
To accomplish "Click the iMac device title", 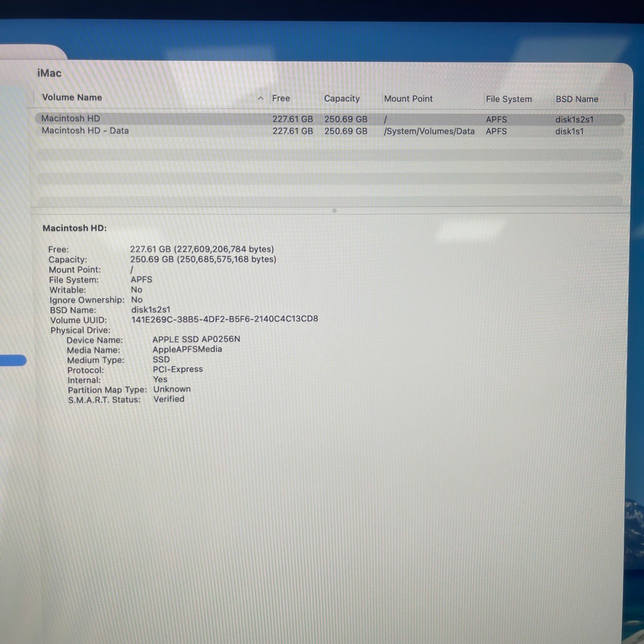I will (x=49, y=73).
